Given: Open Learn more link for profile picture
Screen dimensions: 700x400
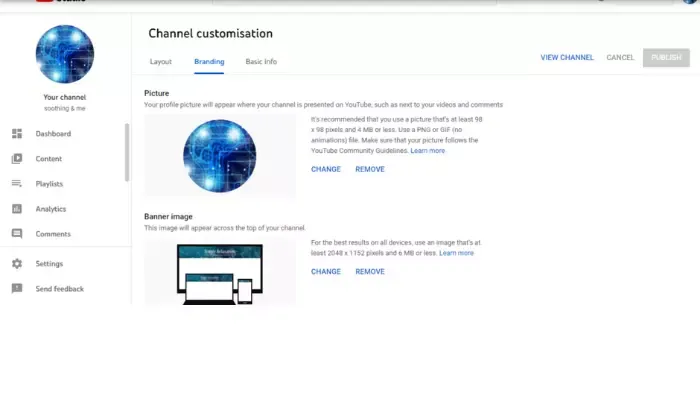Looking at the screenshot, I should tap(428, 150).
